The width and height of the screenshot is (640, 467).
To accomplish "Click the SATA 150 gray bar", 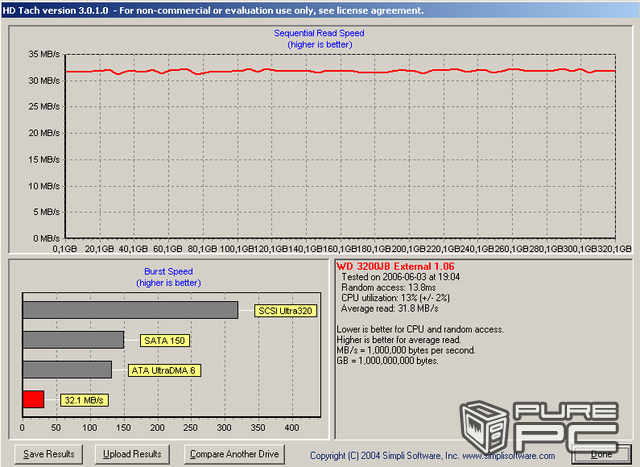I will pyautogui.click(x=73, y=340).
